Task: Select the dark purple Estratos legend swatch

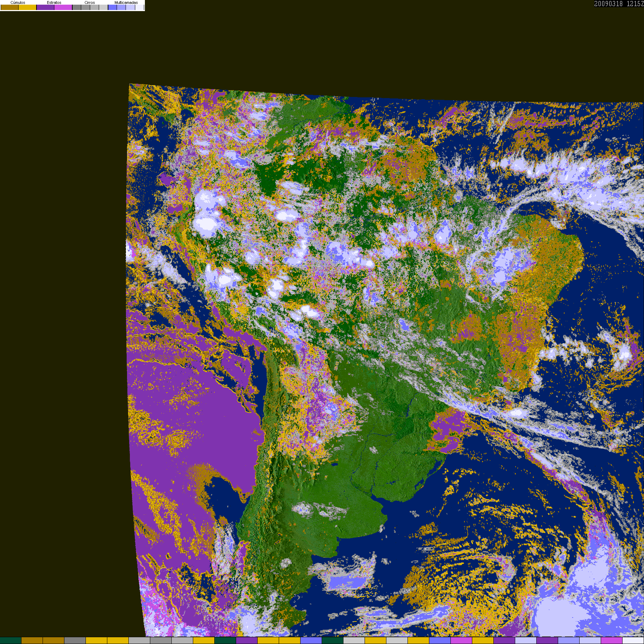Action: (45, 7)
